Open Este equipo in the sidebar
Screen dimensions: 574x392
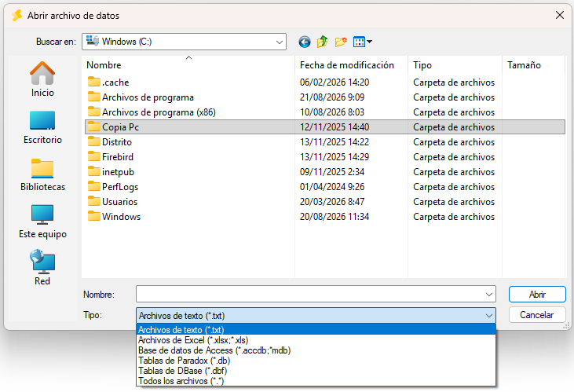pos(42,222)
